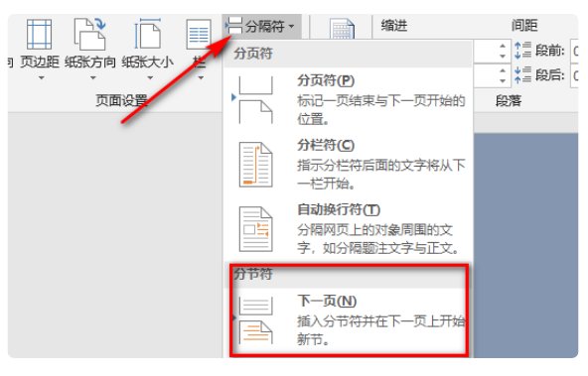Click the 段前 spacing input field

click(x=574, y=51)
